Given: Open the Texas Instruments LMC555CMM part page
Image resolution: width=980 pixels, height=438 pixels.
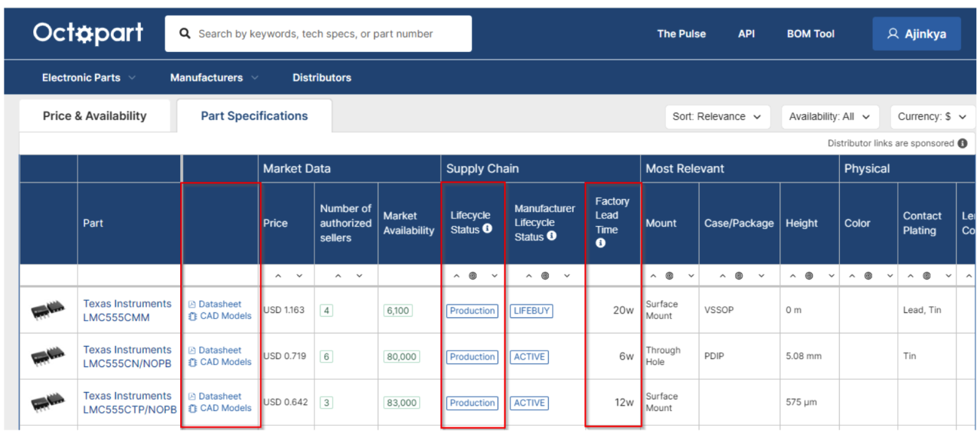Looking at the screenshot, I should (128, 310).
